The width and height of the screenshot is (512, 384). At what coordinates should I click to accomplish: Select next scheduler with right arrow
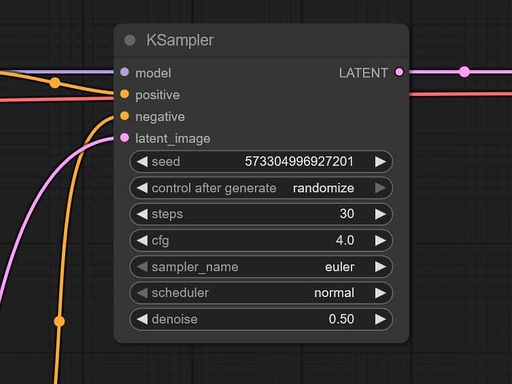(380, 293)
